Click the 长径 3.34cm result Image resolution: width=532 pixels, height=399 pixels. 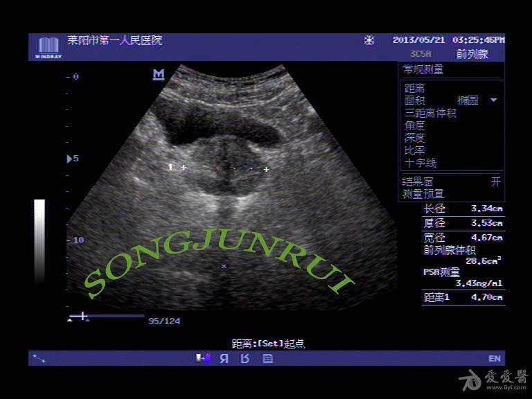coord(463,209)
